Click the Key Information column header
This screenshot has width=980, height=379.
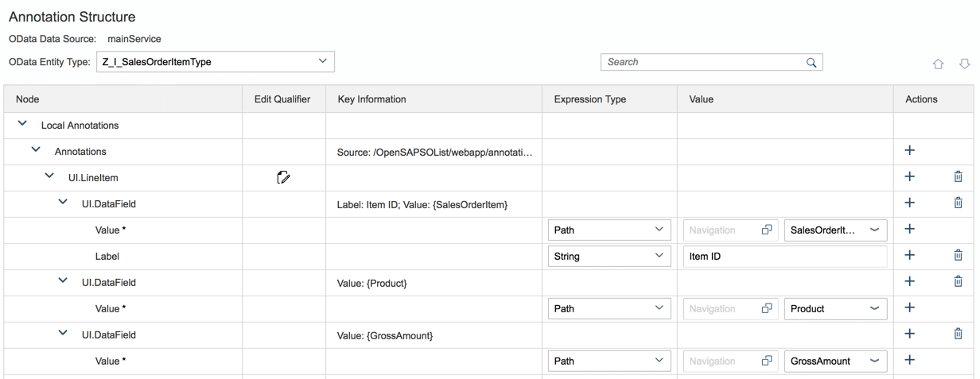(x=371, y=99)
